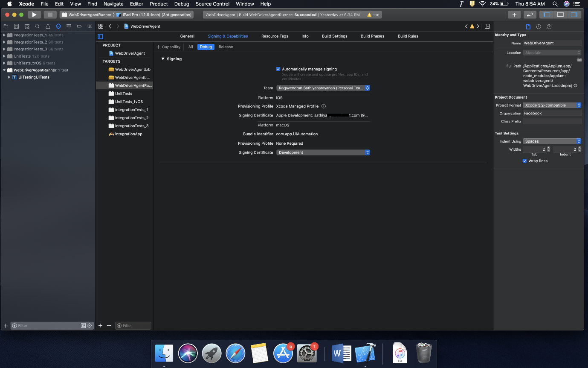This screenshot has width=588, height=368.
Task: Select the Release configuration filter
Action: [x=226, y=47]
